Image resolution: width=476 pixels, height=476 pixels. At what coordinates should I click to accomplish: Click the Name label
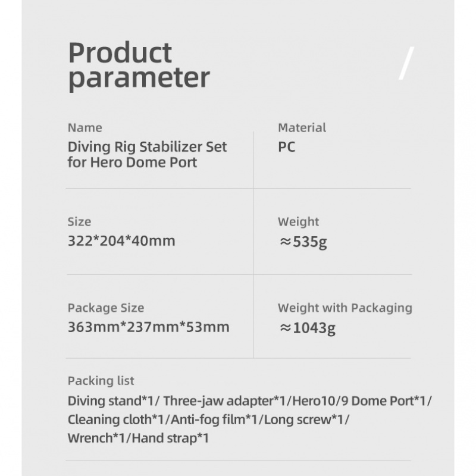[84, 127]
